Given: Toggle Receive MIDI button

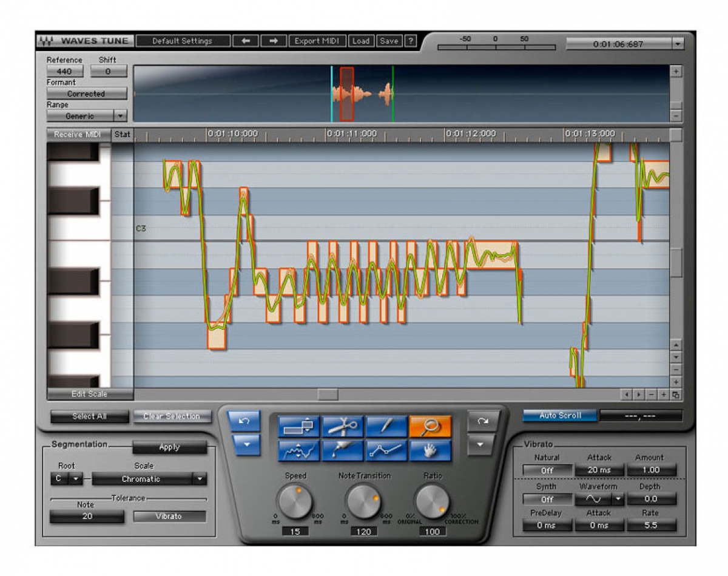Looking at the screenshot, I should 79,135.
